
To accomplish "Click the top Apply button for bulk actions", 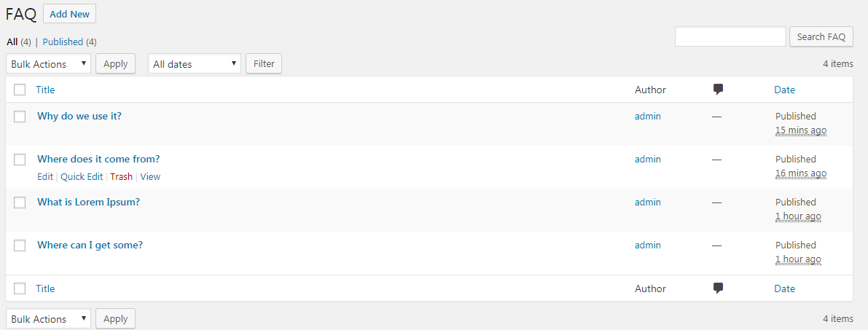I will click(x=116, y=63).
